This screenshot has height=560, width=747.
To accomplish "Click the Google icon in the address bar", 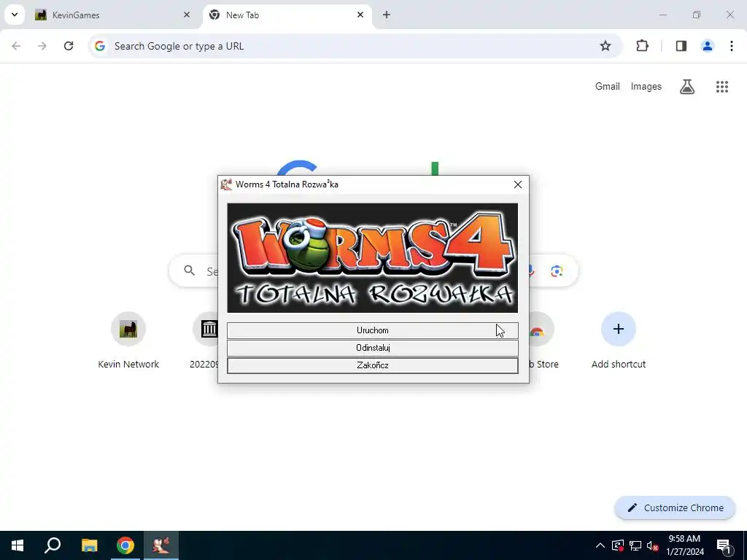I will (99, 46).
